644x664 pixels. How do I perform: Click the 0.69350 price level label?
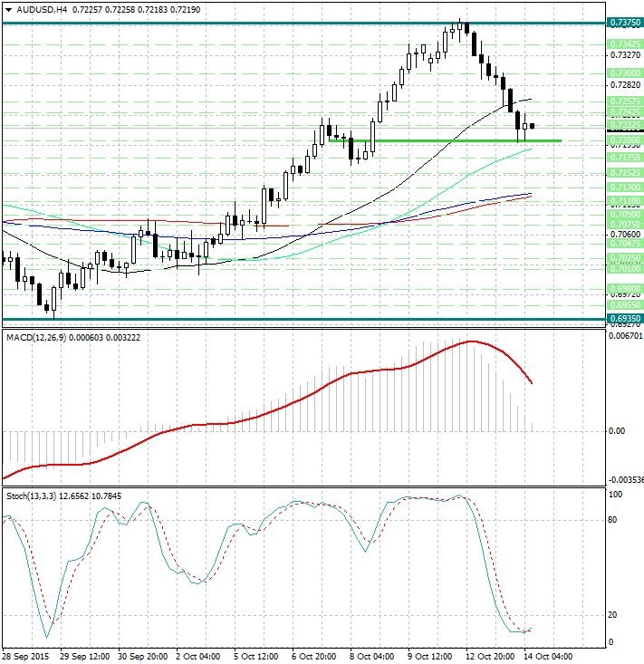(625, 319)
